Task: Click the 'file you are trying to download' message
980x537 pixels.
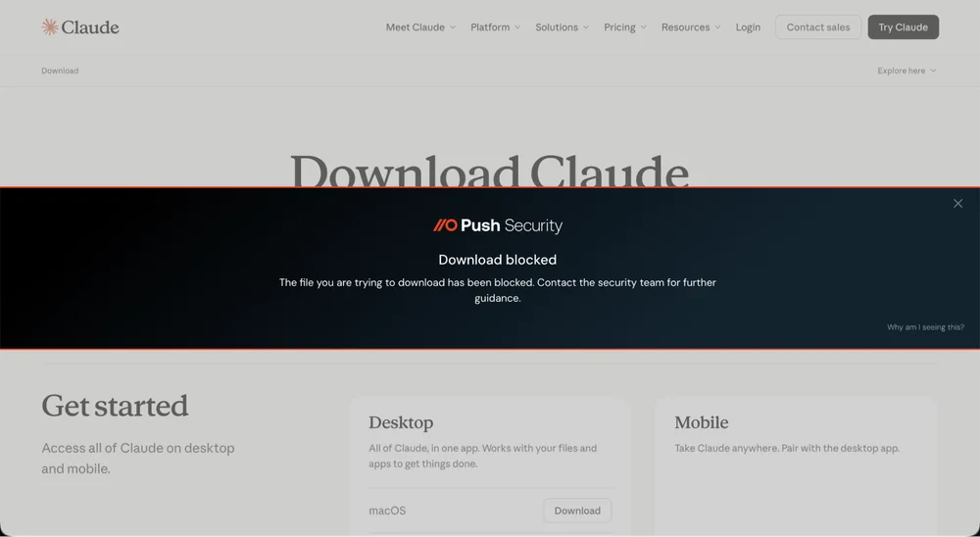Action: coord(498,290)
